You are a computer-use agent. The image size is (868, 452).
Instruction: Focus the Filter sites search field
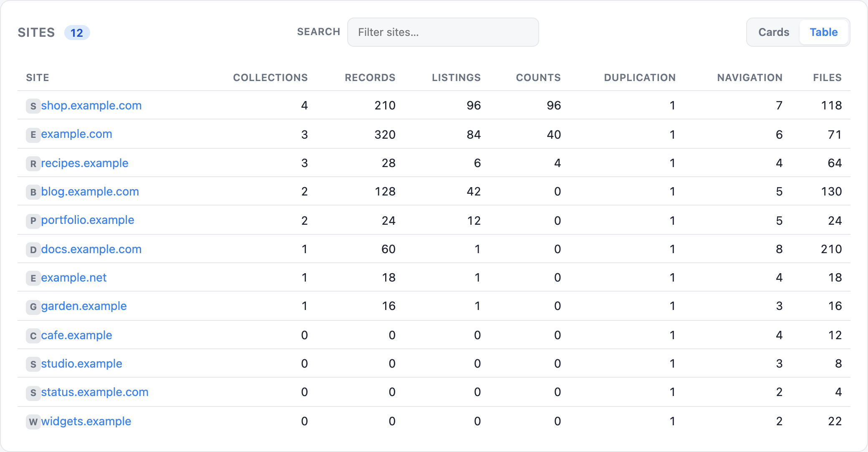443,32
